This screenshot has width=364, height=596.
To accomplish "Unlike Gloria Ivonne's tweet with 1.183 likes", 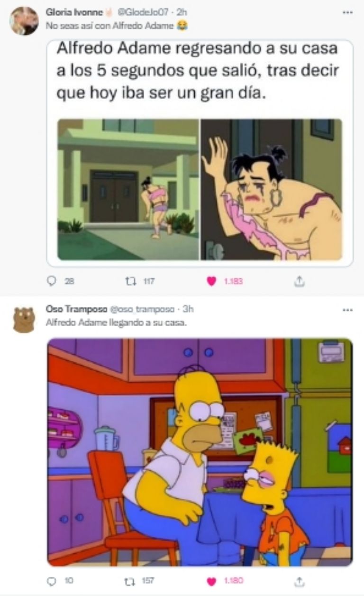I will click(x=212, y=281).
